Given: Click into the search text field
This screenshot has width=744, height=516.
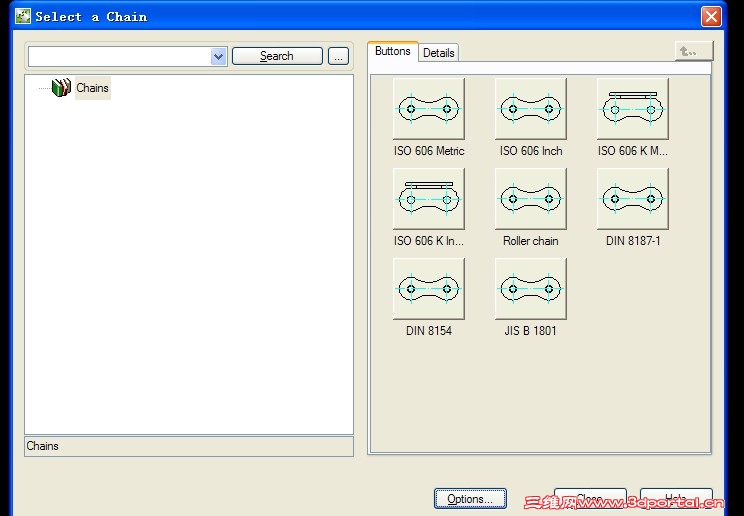Looking at the screenshot, I should 120,56.
